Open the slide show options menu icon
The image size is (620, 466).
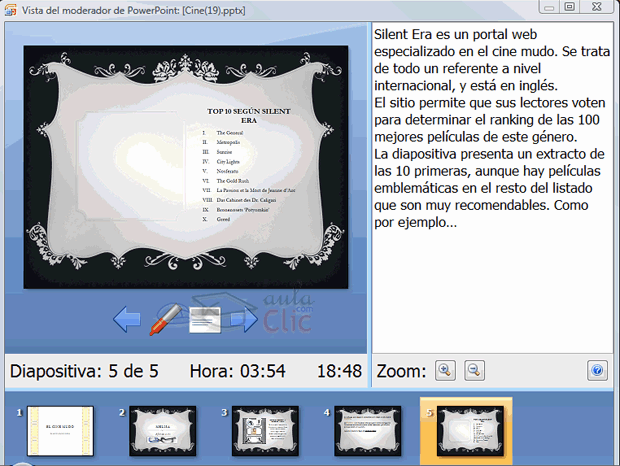[204, 320]
